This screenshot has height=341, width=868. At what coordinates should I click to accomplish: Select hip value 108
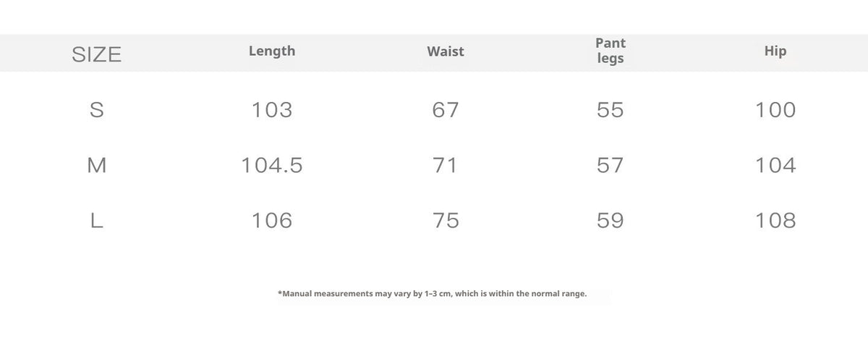click(x=775, y=221)
